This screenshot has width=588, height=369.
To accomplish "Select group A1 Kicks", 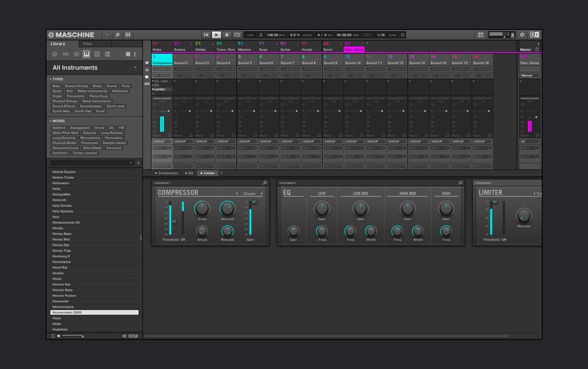I will coord(161,46).
